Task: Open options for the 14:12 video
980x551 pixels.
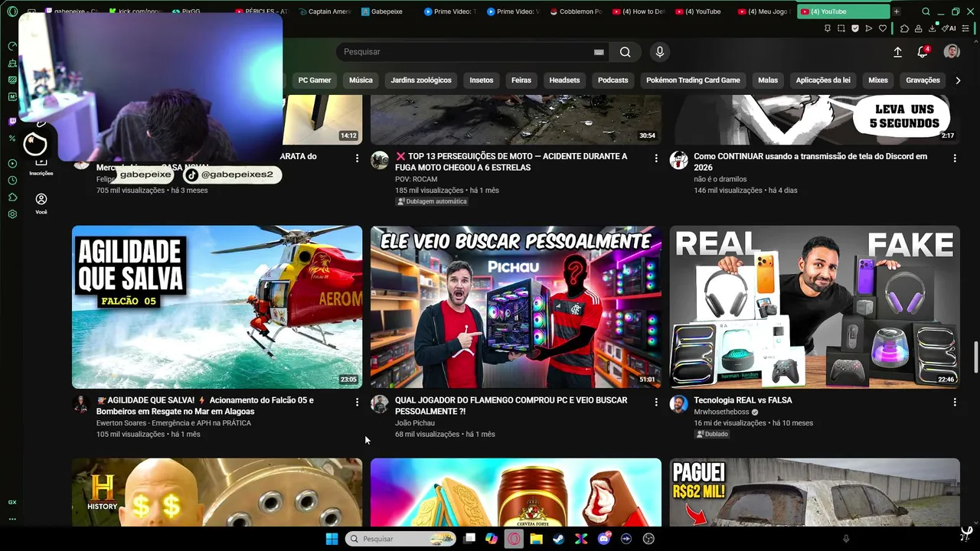Action: (357, 158)
